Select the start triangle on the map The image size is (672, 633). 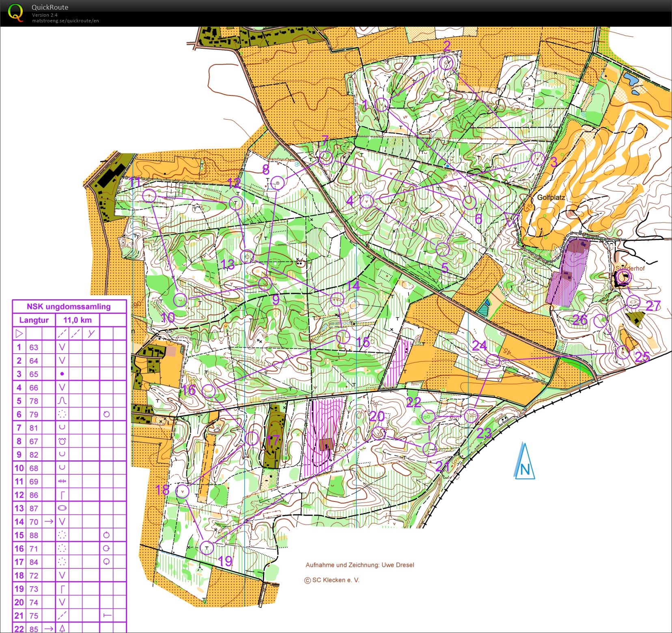pos(511,218)
